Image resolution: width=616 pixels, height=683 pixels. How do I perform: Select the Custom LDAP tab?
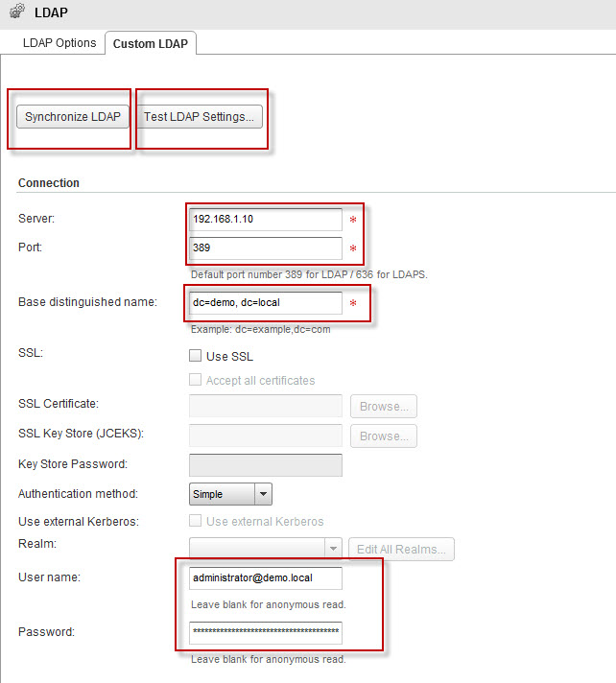coord(151,43)
